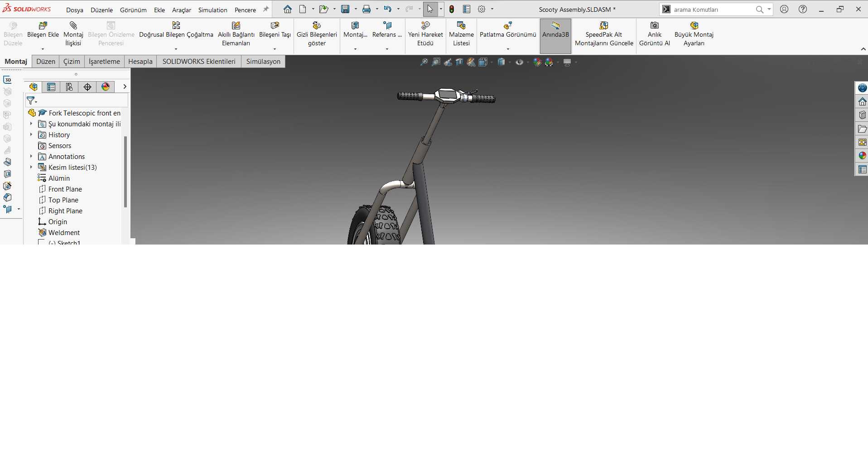Open the Görünüm menu
This screenshot has height=461, width=868.
tap(133, 10)
